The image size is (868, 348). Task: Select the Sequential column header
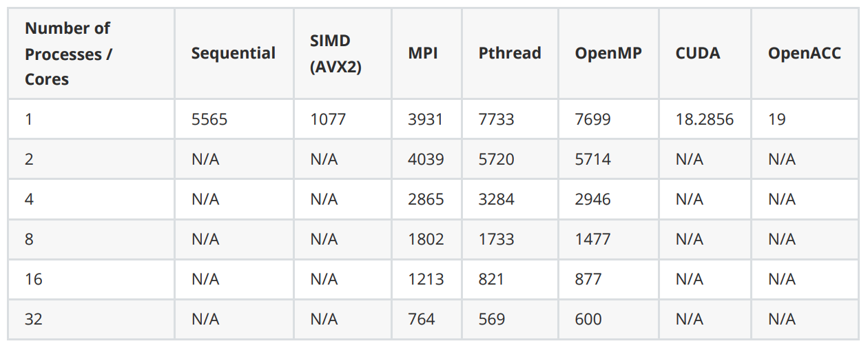point(233,54)
